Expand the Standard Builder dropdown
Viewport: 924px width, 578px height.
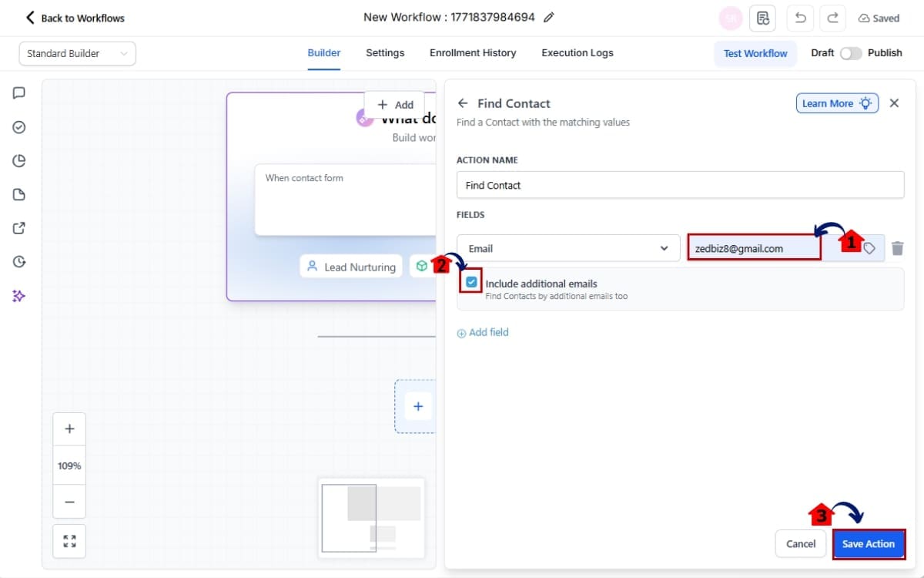(77, 53)
